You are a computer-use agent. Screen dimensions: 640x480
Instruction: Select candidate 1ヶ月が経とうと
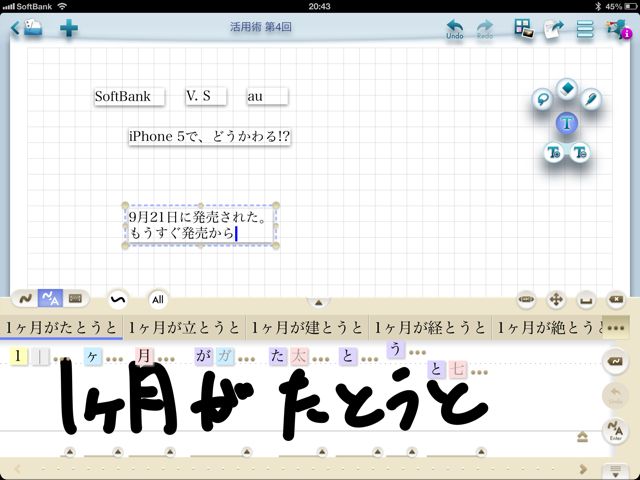coord(430,328)
